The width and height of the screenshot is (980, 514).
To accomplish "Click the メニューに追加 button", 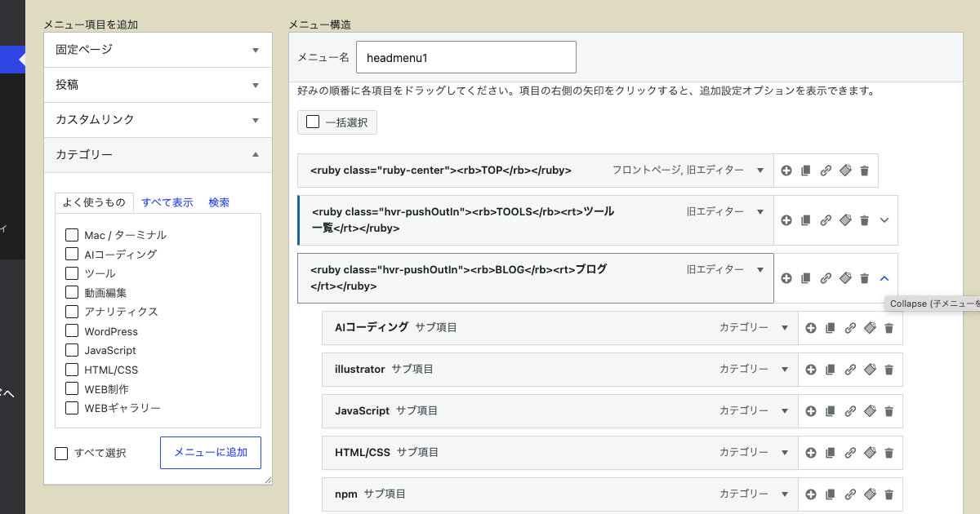I will tap(211, 453).
